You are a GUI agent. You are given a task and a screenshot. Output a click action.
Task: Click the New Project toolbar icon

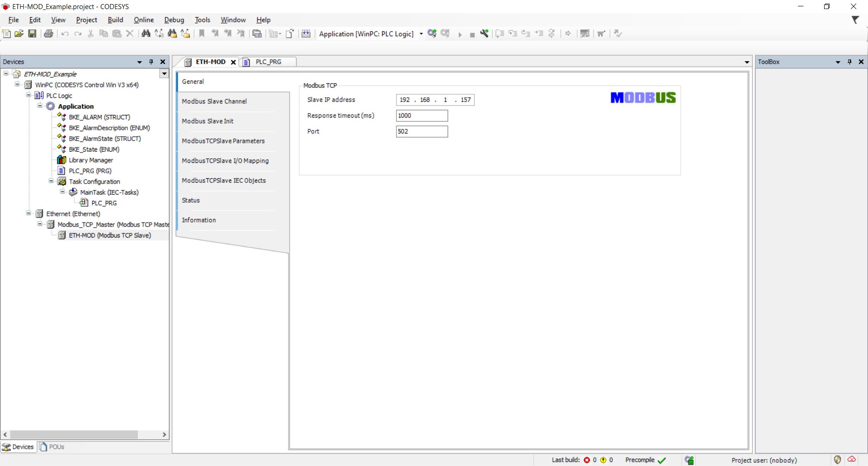pos(6,33)
